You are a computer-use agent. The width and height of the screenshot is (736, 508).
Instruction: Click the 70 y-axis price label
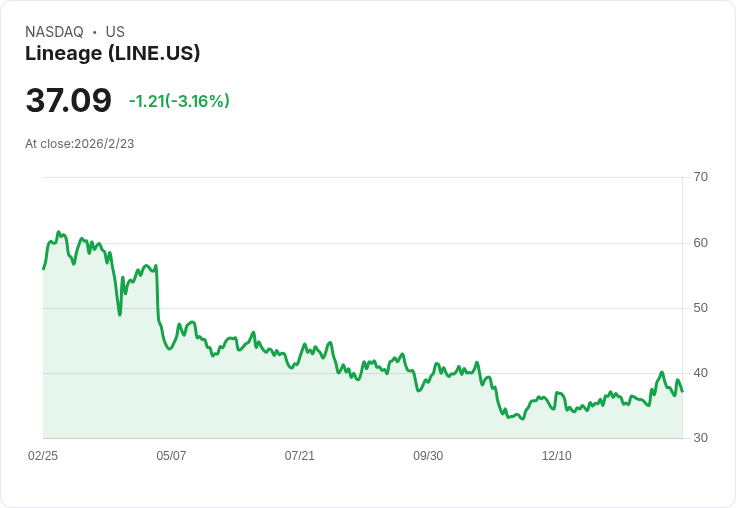click(700, 177)
